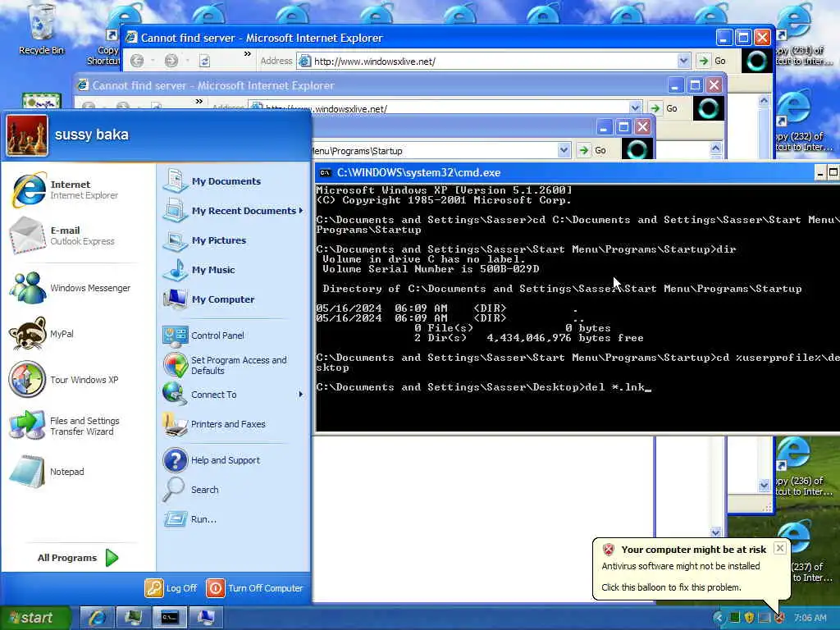Click the yellow shield tray icon
Viewport: 840px width, 630px height.
[x=749, y=618]
